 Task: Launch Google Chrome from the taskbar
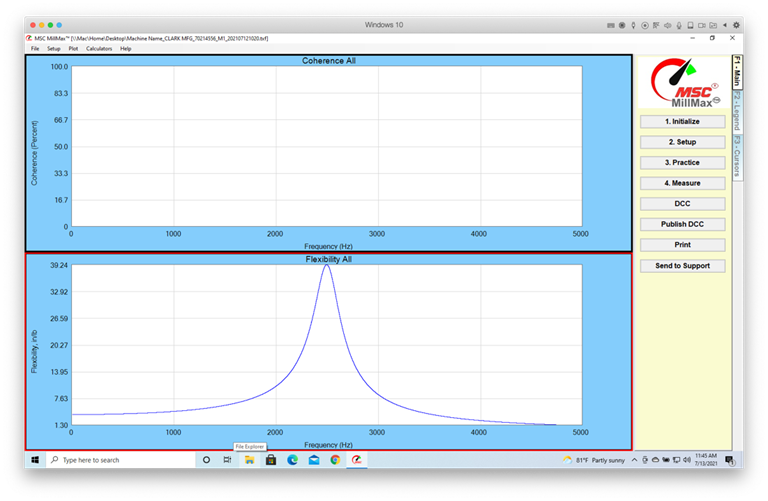pos(335,460)
